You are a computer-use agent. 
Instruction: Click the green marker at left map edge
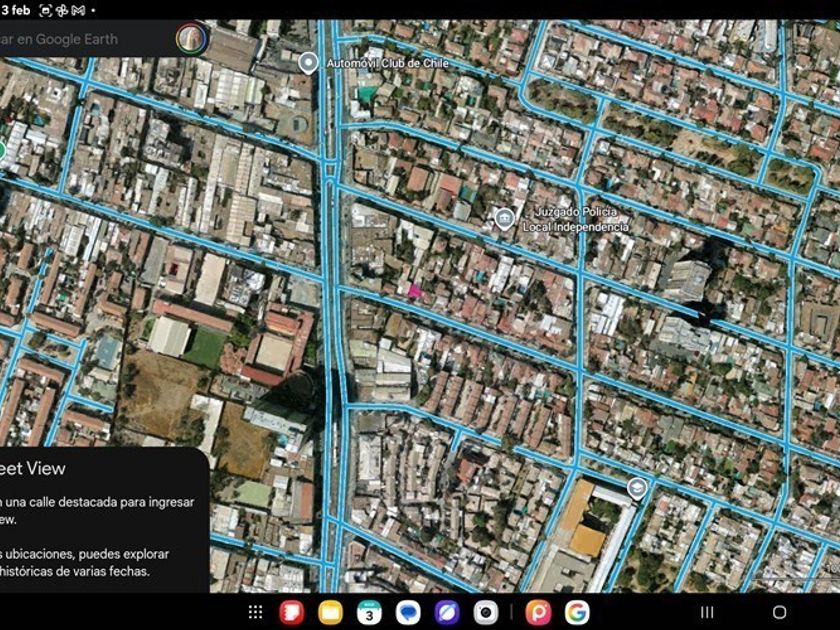pyautogui.click(x=2, y=151)
